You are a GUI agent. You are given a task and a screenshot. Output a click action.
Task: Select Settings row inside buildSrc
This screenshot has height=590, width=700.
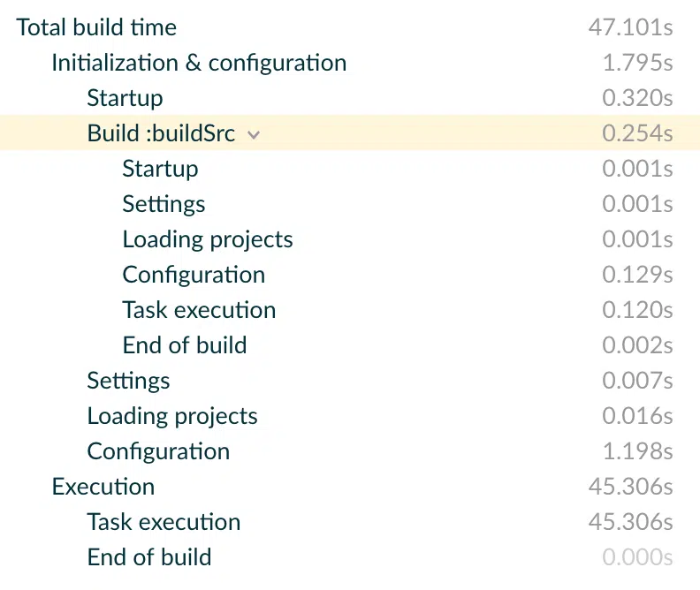(x=350, y=204)
